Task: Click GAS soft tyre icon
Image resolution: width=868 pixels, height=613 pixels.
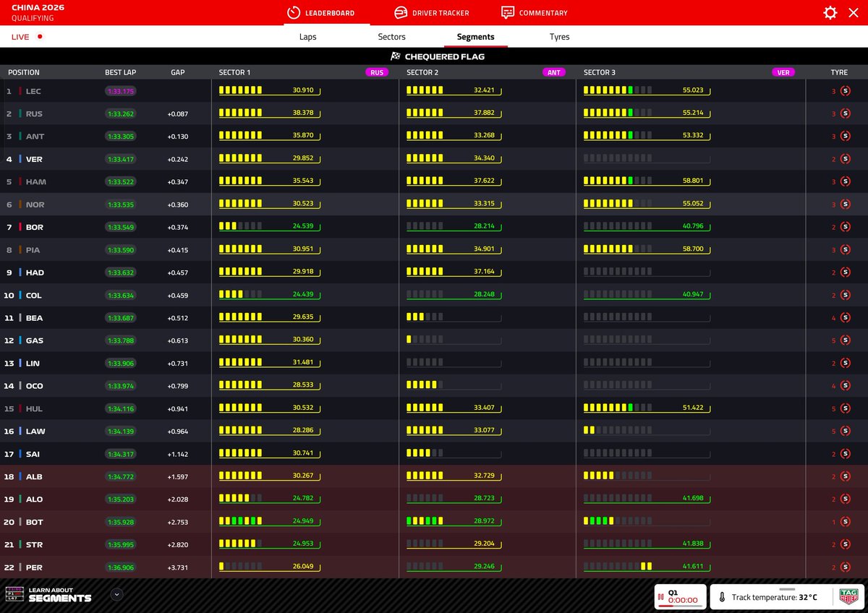Action: point(845,340)
